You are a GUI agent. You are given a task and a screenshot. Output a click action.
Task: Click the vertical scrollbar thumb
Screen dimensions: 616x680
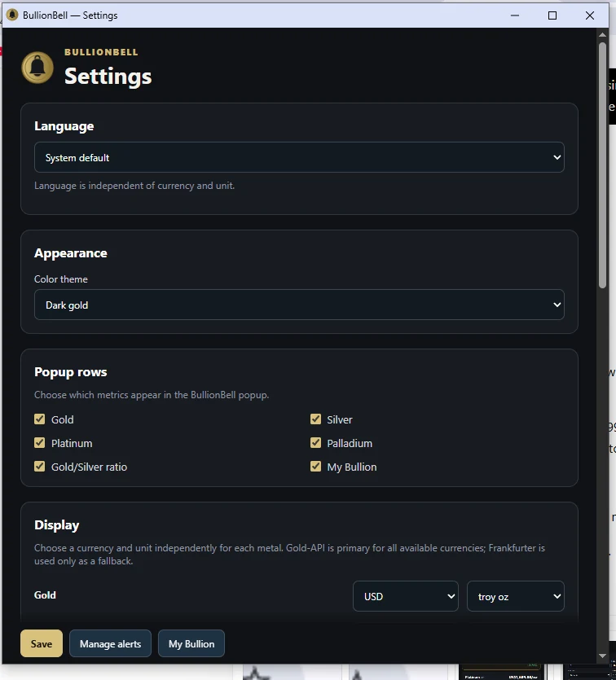coord(602,165)
